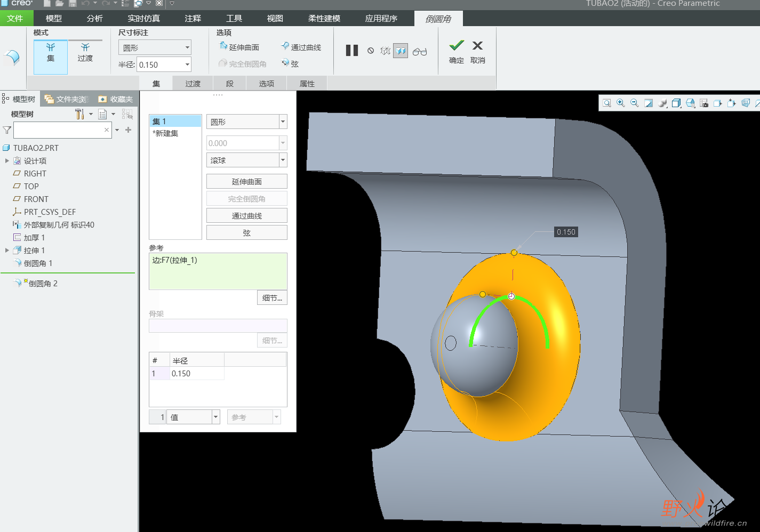The width and height of the screenshot is (760, 532).
Task: Switch to the 文件夹浏览器 navigator tab
Action: pos(67,99)
